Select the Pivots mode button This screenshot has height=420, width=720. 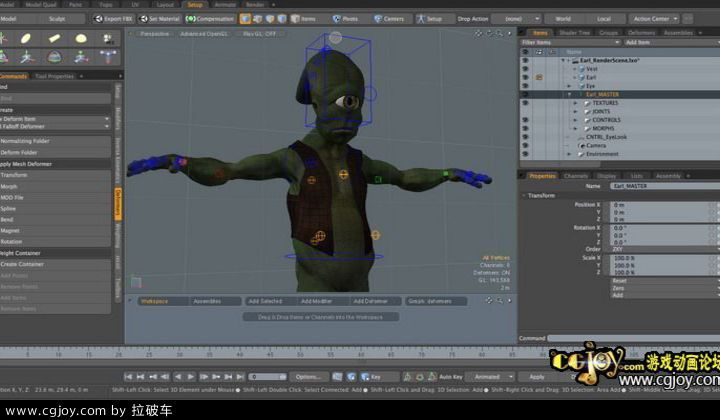pos(345,19)
